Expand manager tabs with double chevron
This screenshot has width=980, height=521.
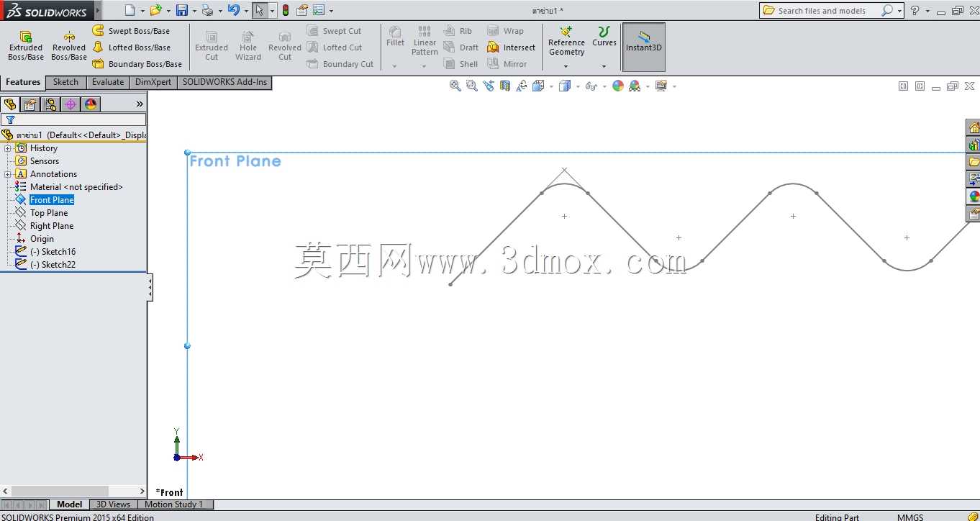tap(140, 104)
